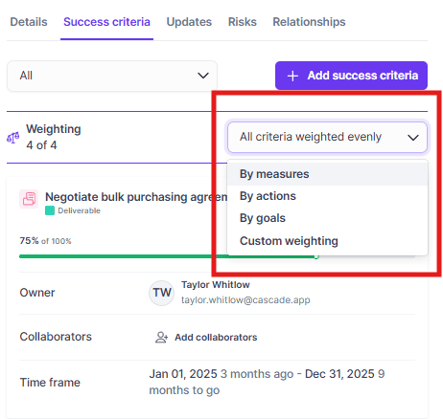Viewport: 443px width, 419px height.
Task: Open the All filter dropdown
Action: click(112, 76)
